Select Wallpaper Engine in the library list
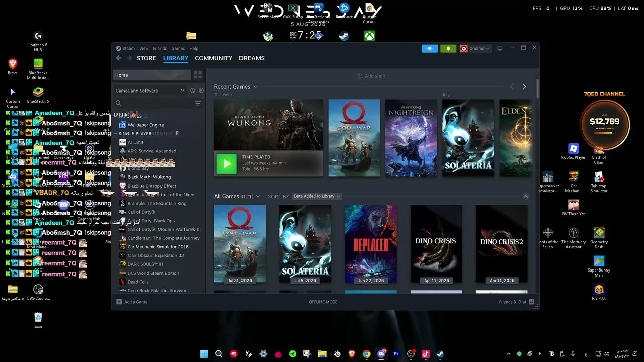 (145, 125)
